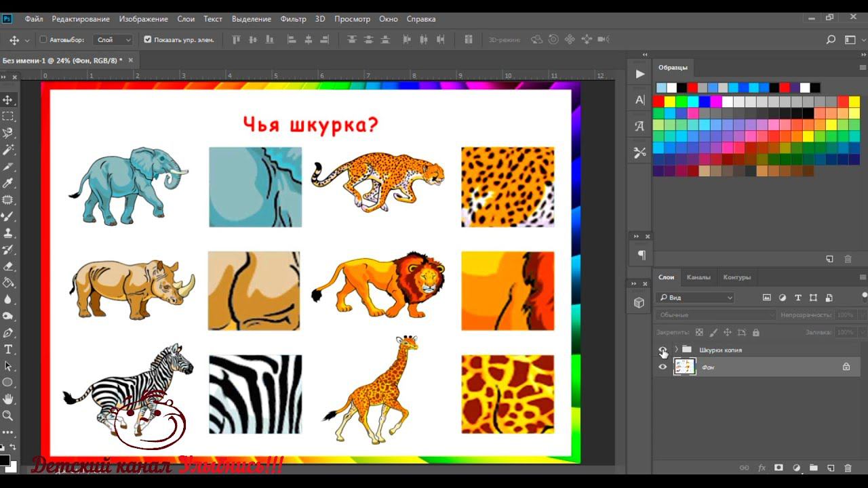
Task: Open the Слой auto-select dropdown
Action: (x=113, y=40)
